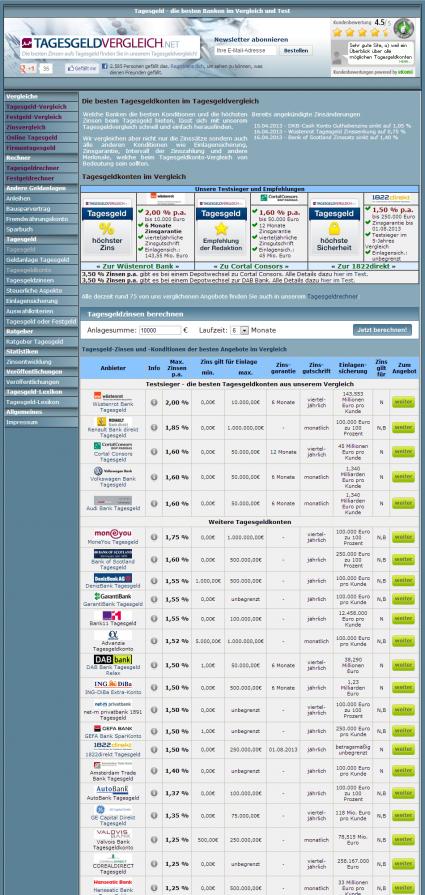Open Zinsentwicklung under Statistiken
425x895 pixels.
click(29, 362)
